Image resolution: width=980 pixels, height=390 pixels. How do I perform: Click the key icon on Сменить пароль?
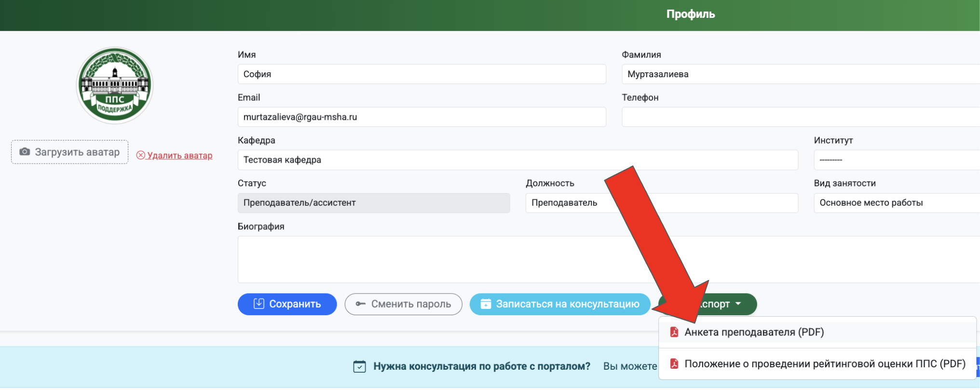(x=360, y=304)
